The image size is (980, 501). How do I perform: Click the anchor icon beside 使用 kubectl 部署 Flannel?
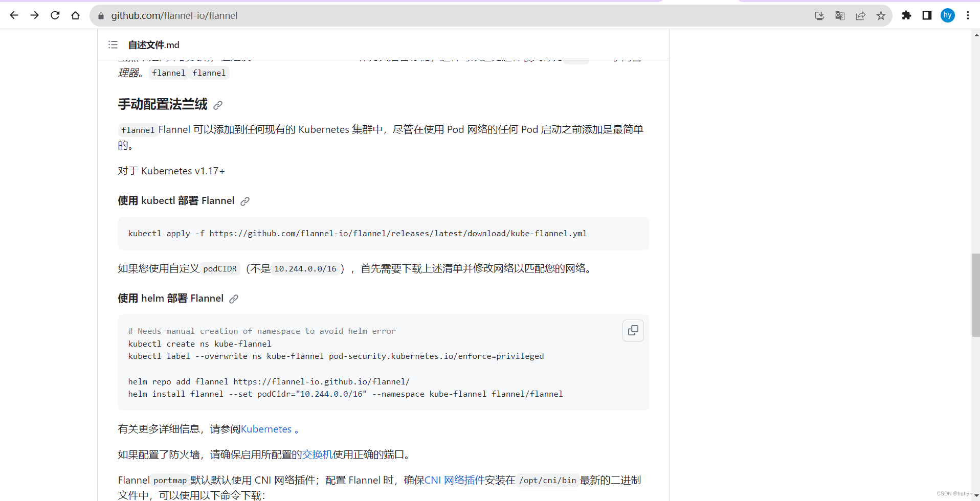(x=245, y=201)
